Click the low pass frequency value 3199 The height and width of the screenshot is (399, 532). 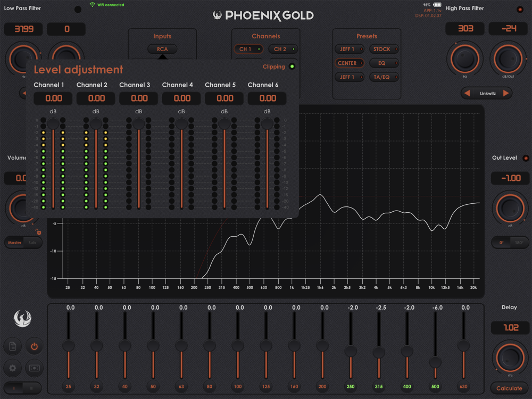[23, 29]
